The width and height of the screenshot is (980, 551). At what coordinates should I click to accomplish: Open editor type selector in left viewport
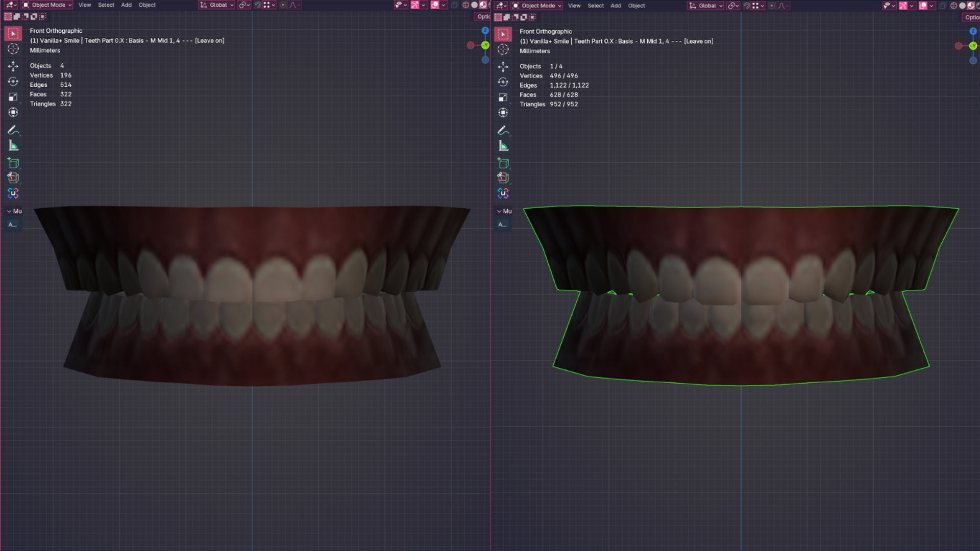(11, 5)
